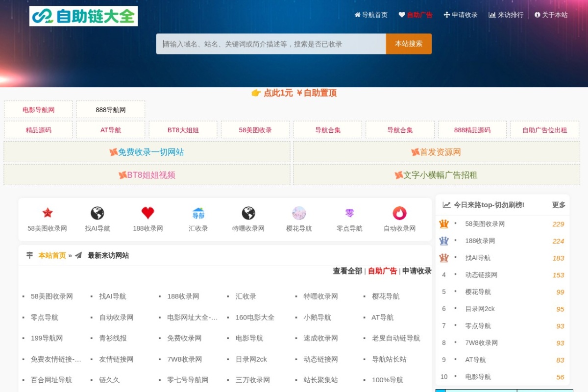
Task: Click 查看全部 link
Action: click(347, 271)
